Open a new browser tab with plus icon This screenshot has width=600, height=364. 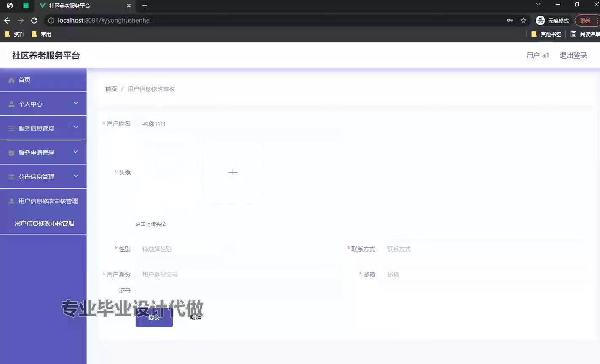(145, 5)
